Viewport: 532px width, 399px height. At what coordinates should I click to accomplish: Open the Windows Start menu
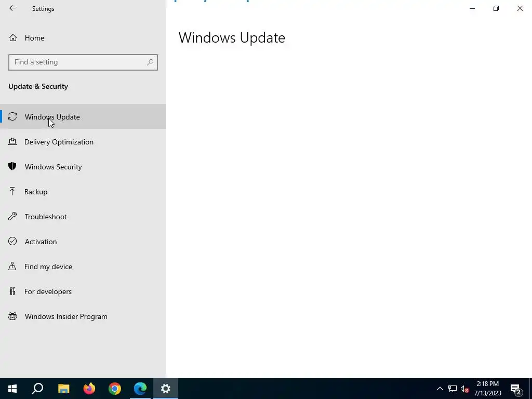click(x=12, y=389)
